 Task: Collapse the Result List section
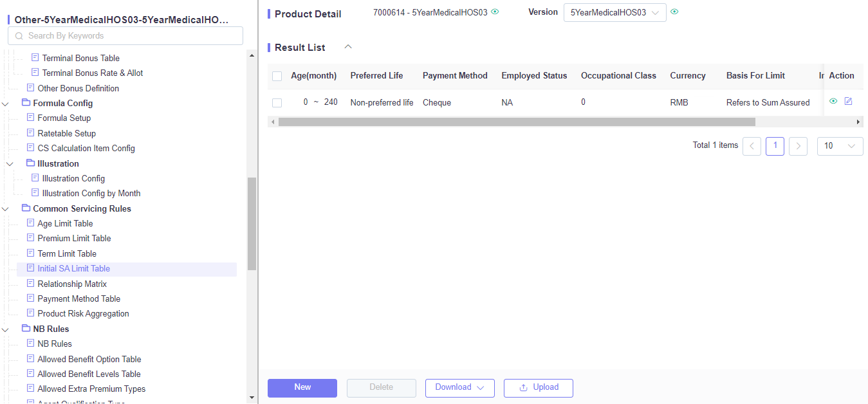point(348,47)
